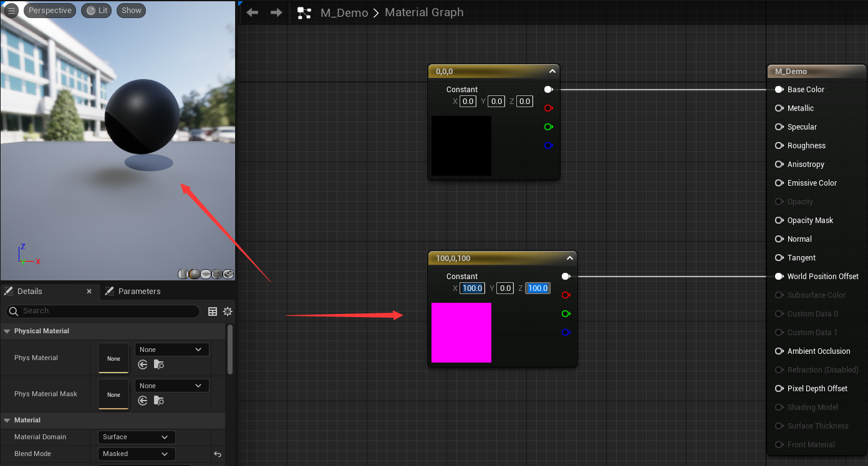Open the Blend Mode dropdown showing Masked
This screenshot has width=868, height=466.
tap(137, 454)
